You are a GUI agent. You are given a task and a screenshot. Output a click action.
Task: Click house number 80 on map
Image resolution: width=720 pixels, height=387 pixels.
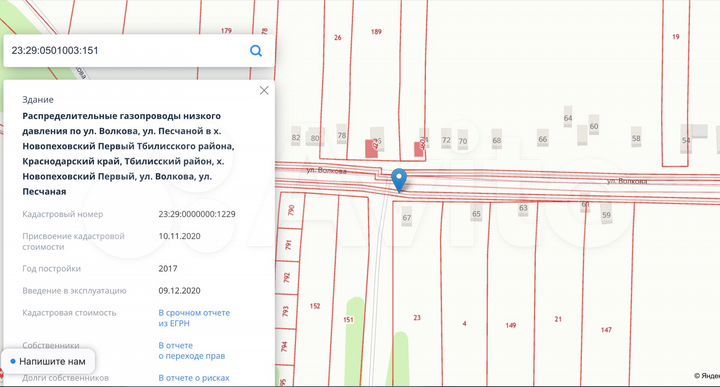315,138
